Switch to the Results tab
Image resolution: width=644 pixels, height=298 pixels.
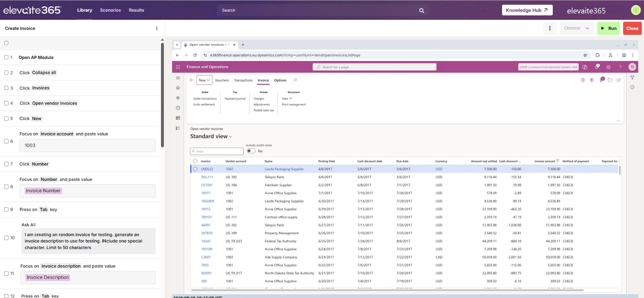(x=137, y=10)
